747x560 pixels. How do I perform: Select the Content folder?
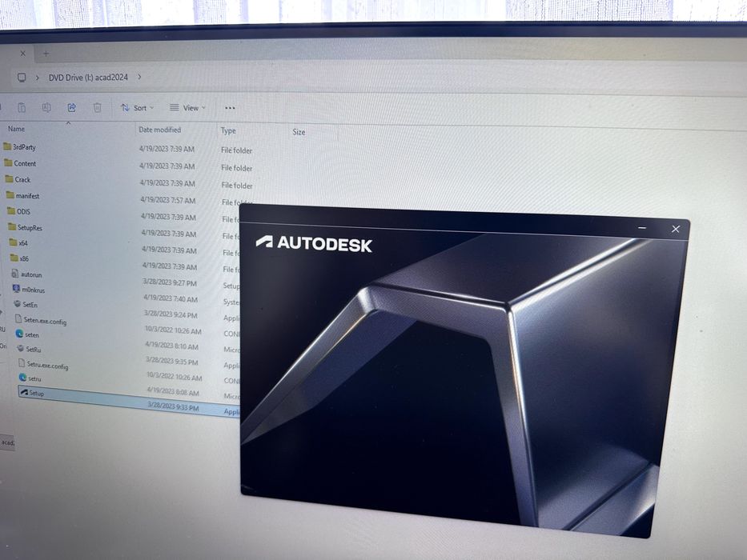[21, 163]
